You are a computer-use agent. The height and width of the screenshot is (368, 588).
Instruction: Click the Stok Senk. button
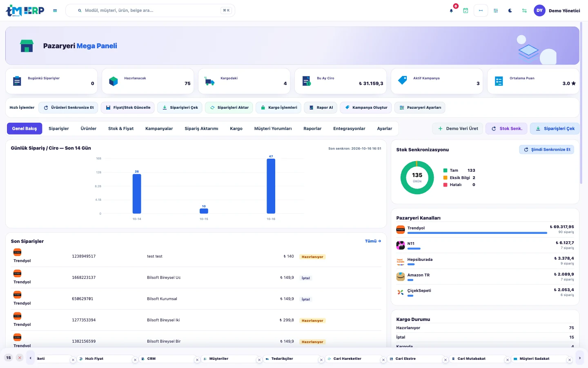point(506,128)
